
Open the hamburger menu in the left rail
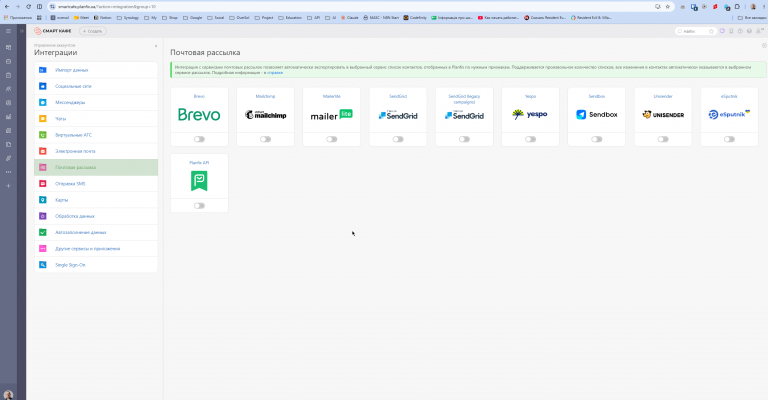(8, 31)
